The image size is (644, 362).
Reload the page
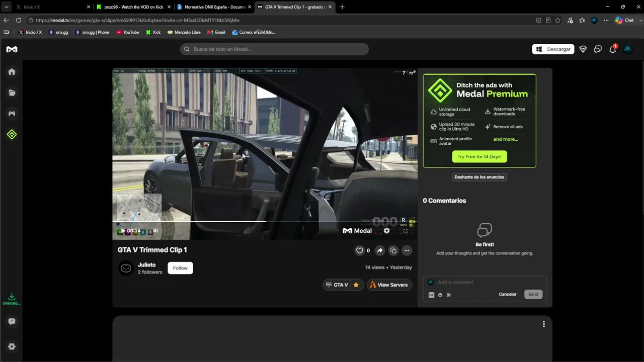[19, 20]
